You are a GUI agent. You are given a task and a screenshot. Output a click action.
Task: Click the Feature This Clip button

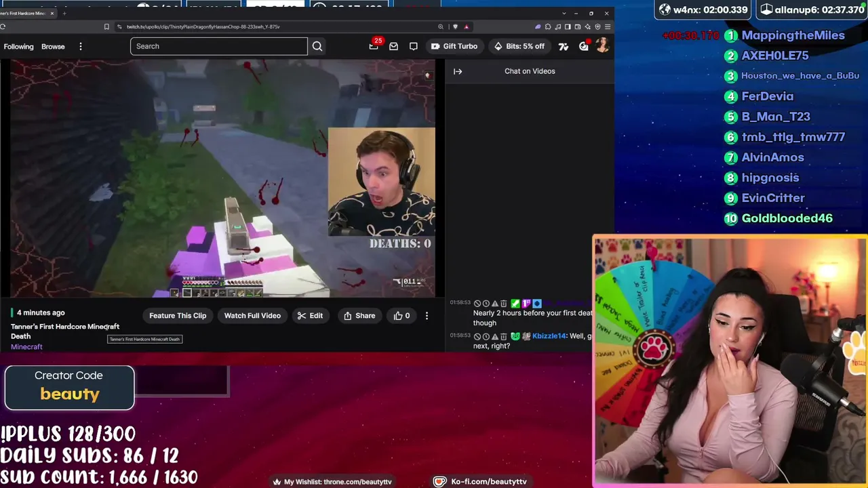point(178,316)
